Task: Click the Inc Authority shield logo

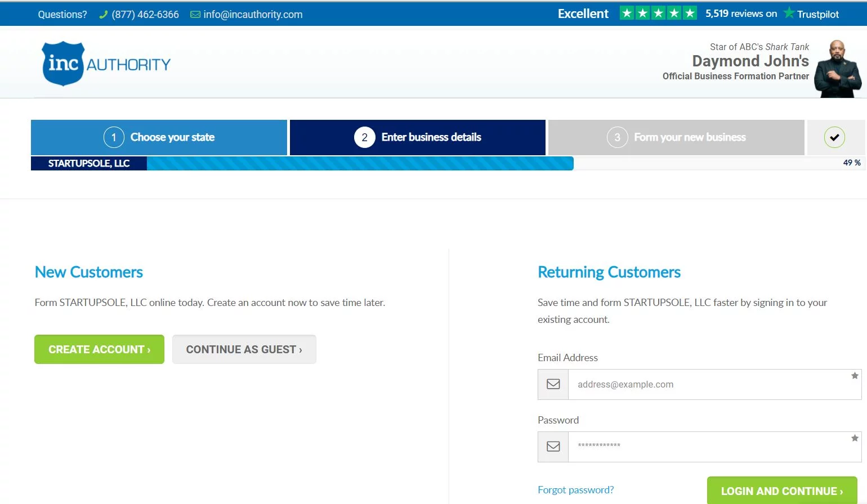Action: 63,64
